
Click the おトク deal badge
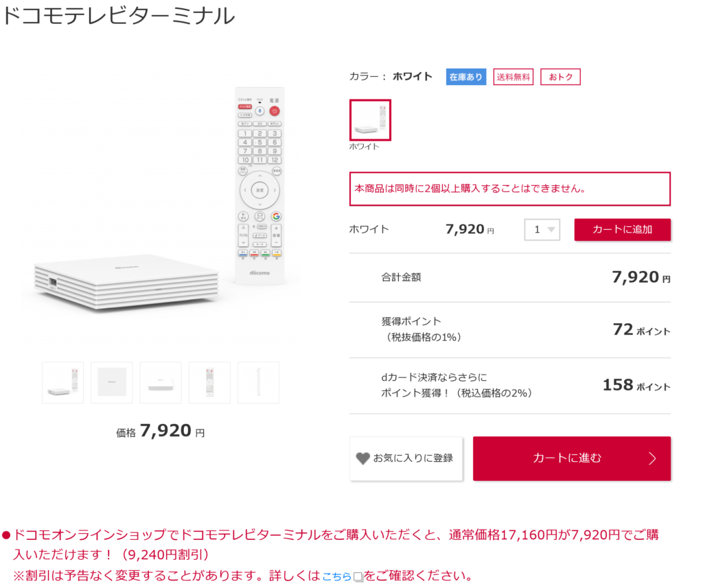coord(560,77)
